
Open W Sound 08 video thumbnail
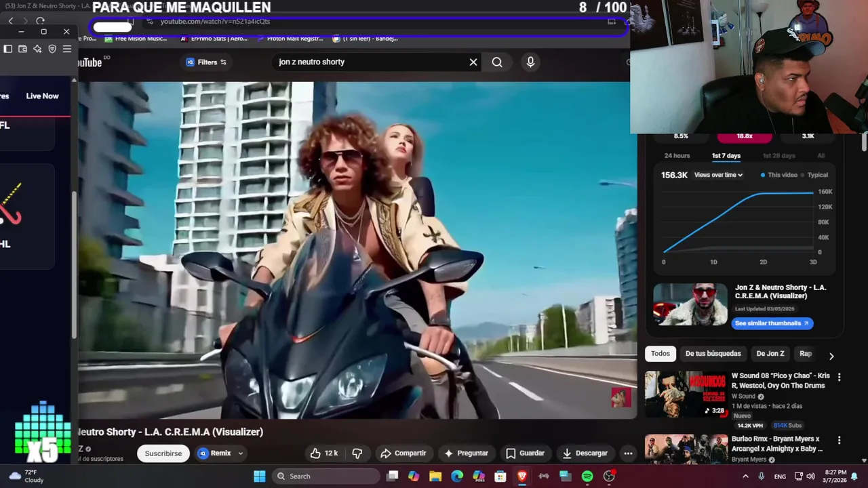(x=686, y=394)
